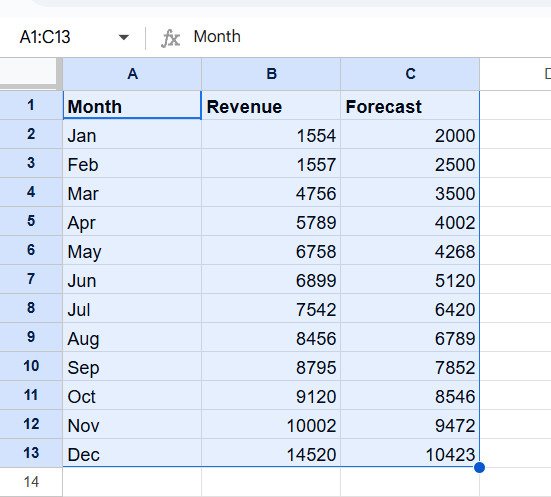This screenshot has height=497, width=551.
Task: Select row 6 header
Action: (x=31, y=250)
